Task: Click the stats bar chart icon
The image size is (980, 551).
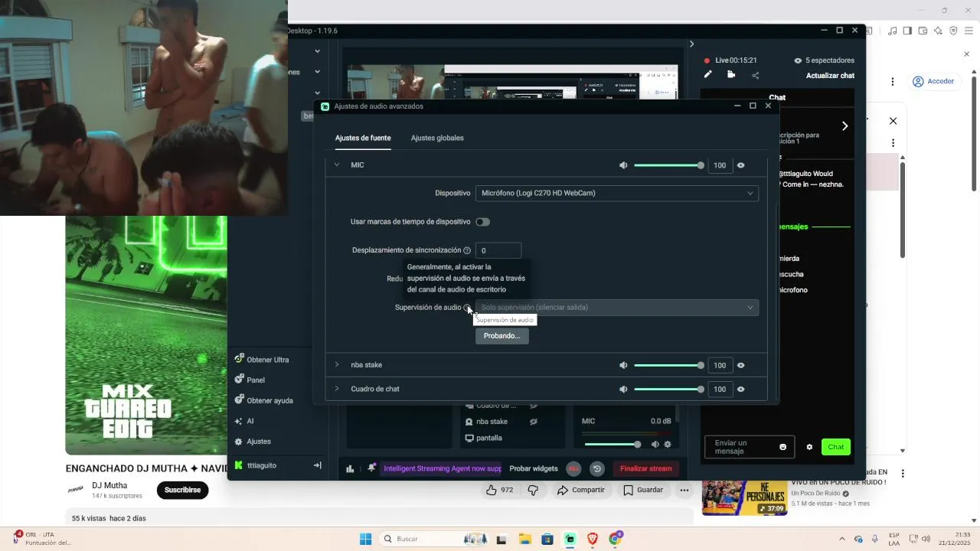Action: pos(350,468)
